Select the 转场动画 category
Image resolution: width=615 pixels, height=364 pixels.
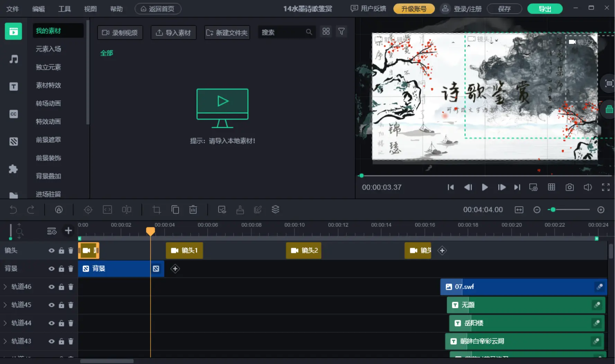[x=48, y=103]
